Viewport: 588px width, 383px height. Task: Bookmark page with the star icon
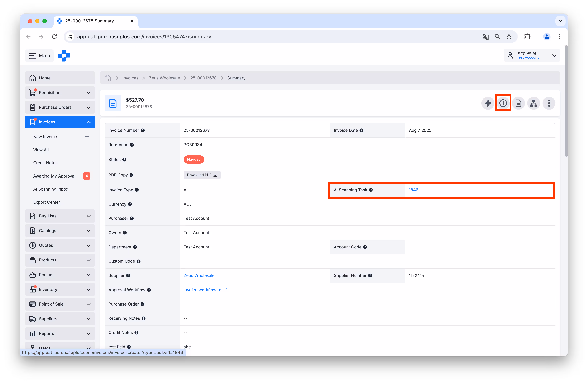[x=509, y=37]
